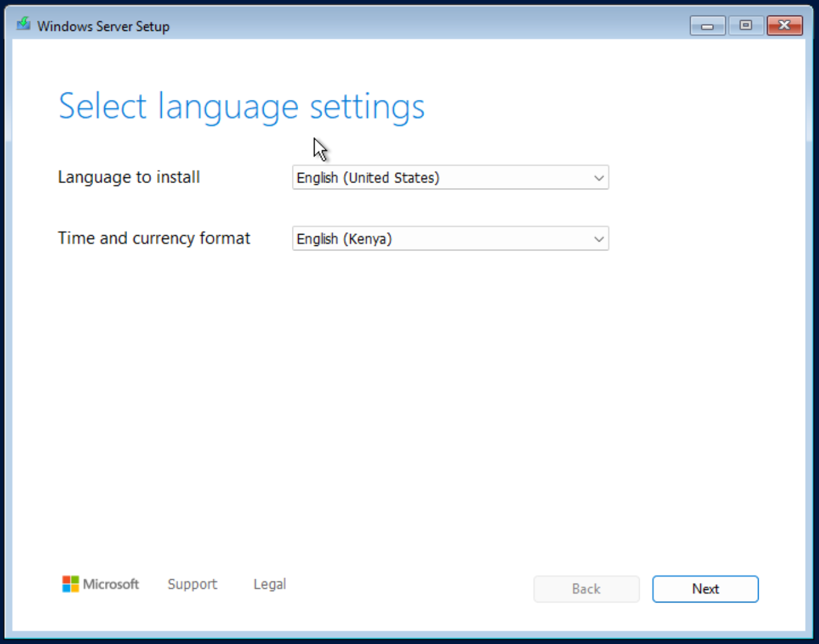819x644 pixels.
Task: Click the Microsoft four-square logo
Action: point(70,584)
